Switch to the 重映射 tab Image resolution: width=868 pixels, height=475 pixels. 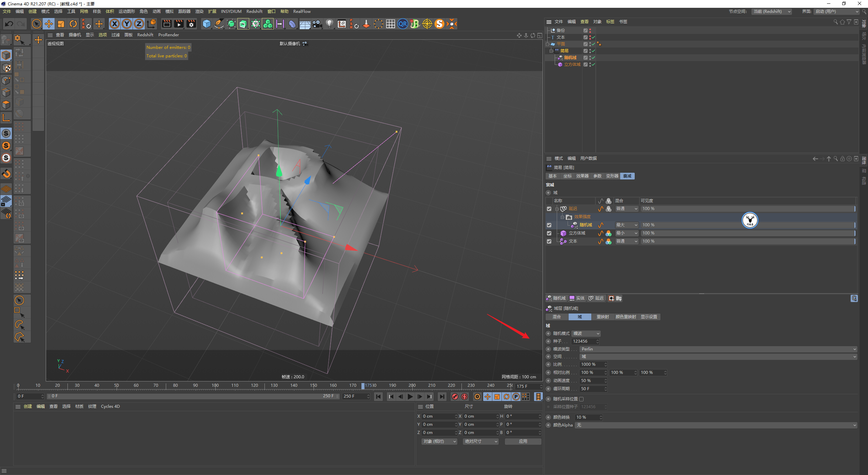[x=603, y=317]
